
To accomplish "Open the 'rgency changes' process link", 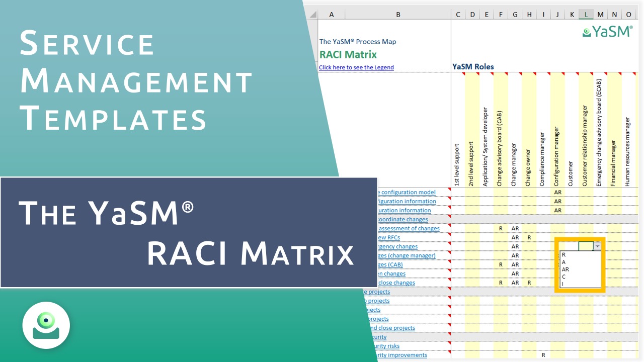I will click(397, 246).
